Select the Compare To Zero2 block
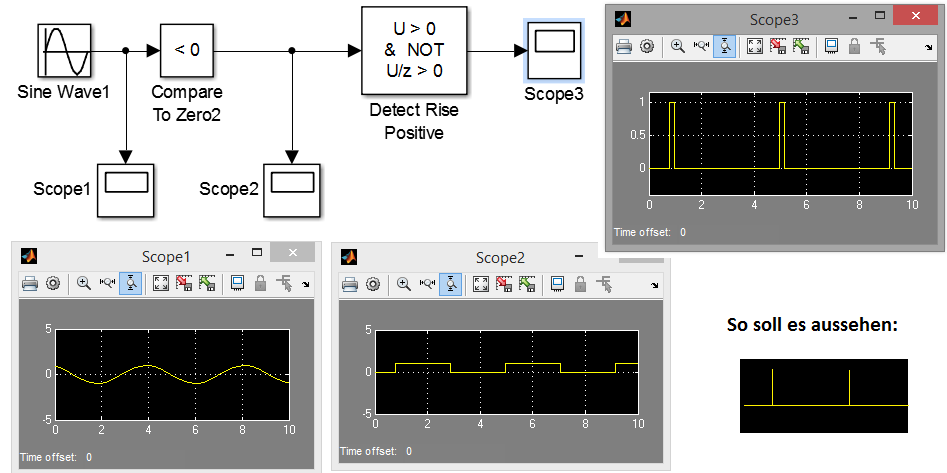 tap(186, 49)
